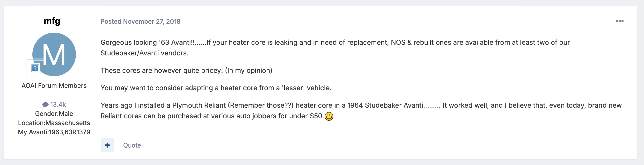This screenshot has width=644, height=165.
Task: Click the plus multiquote button
Action: (x=107, y=145)
